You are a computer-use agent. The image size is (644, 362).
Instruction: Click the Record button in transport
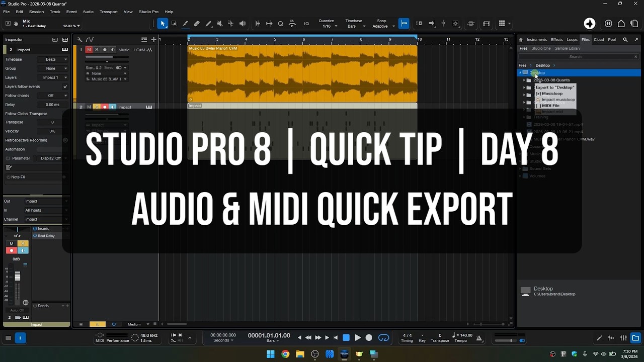(369, 338)
